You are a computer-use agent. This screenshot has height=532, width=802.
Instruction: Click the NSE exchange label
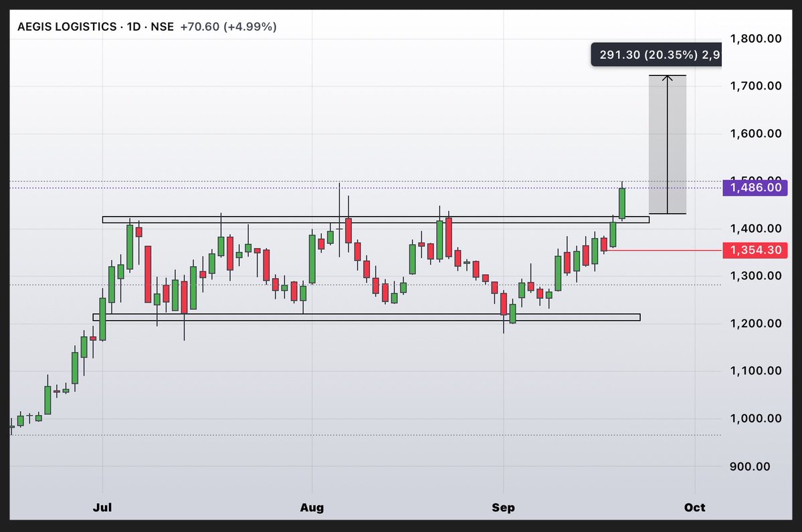click(x=162, y=27)
